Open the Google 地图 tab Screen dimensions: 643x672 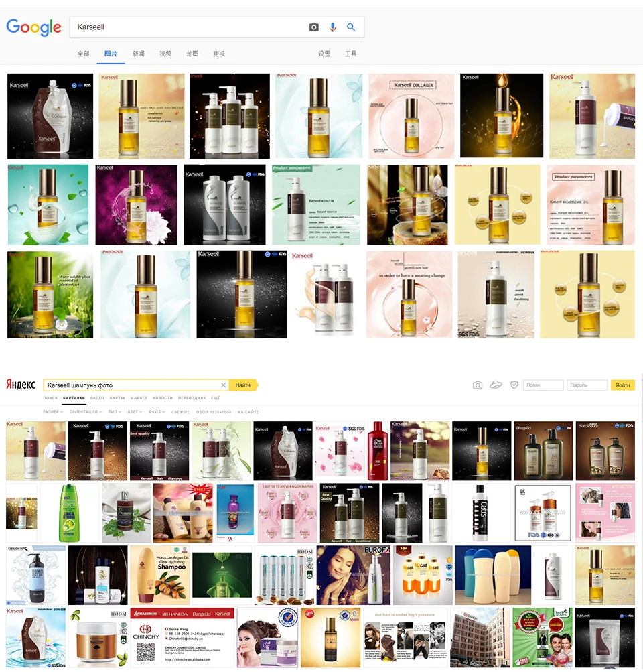click(x=192, y=54)
